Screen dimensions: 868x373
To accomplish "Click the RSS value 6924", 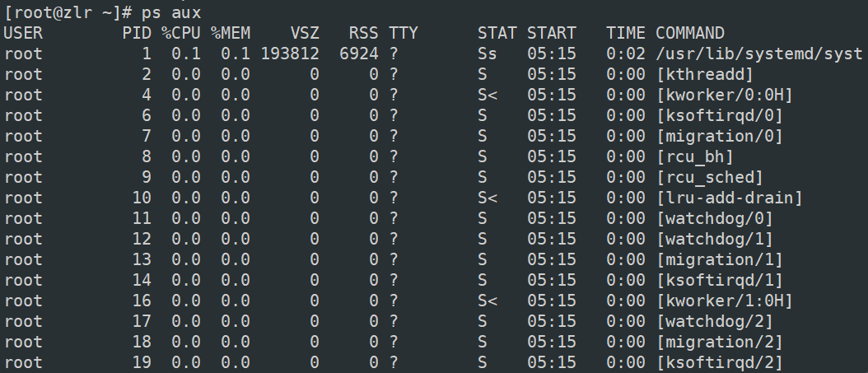I will (359, 54).
